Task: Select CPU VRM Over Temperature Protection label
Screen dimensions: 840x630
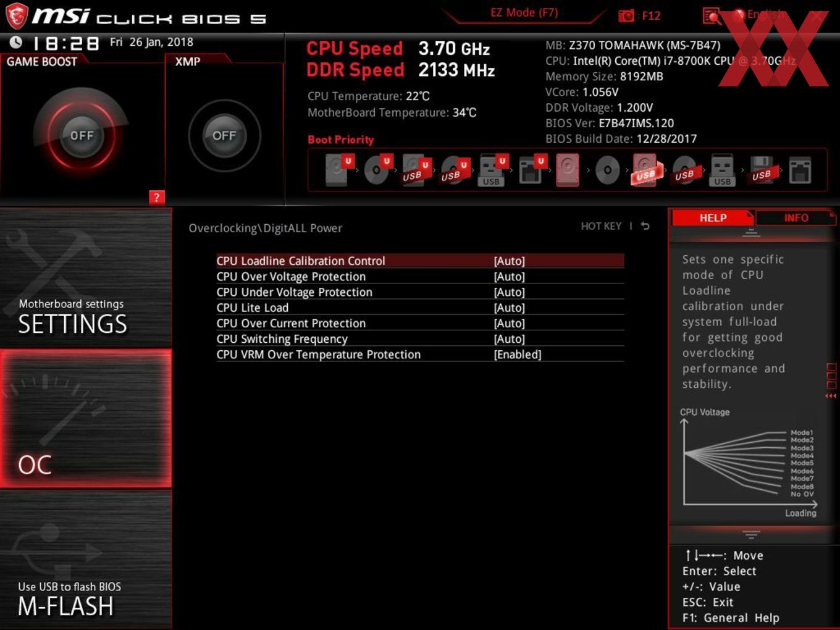Action: coord(319,355)
